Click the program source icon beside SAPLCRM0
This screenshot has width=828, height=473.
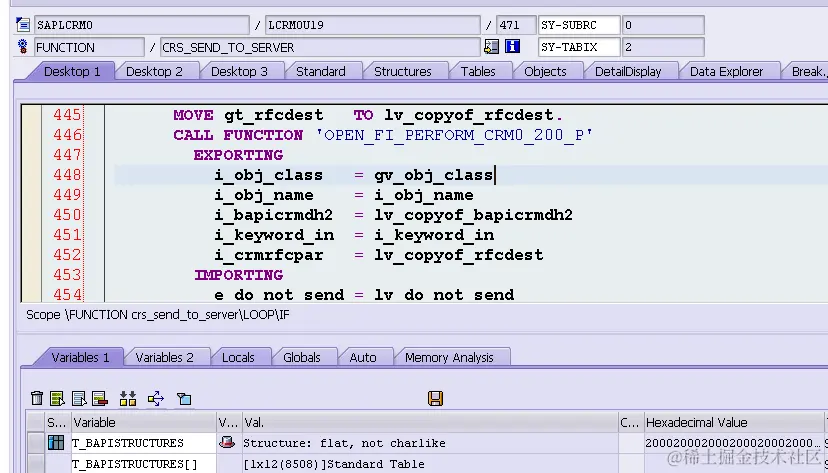point(23,25)
